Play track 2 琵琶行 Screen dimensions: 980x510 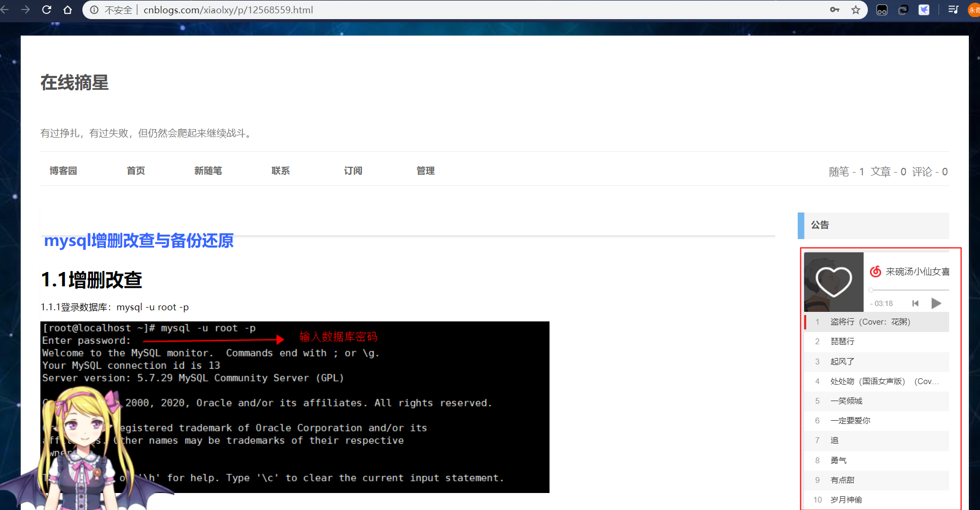(x=877, y=342)
